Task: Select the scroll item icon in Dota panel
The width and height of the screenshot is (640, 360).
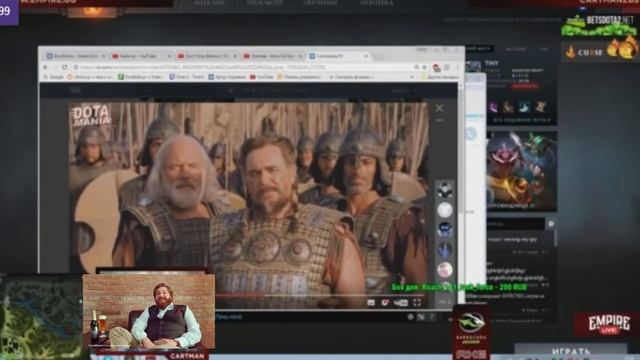Action: click(x=540, y=107)
